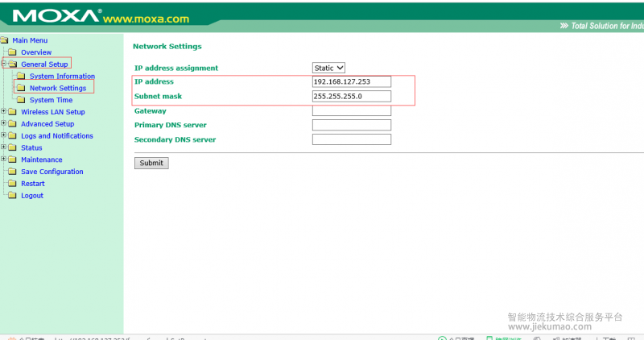Click the folder icon beside Restart

pos(12,184)
